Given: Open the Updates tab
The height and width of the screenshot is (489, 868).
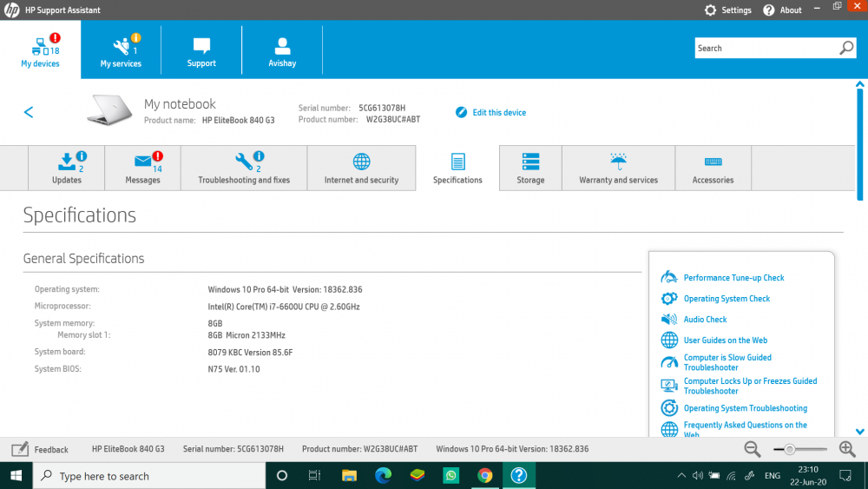Looking at the screenshot, I should (67, 169).
